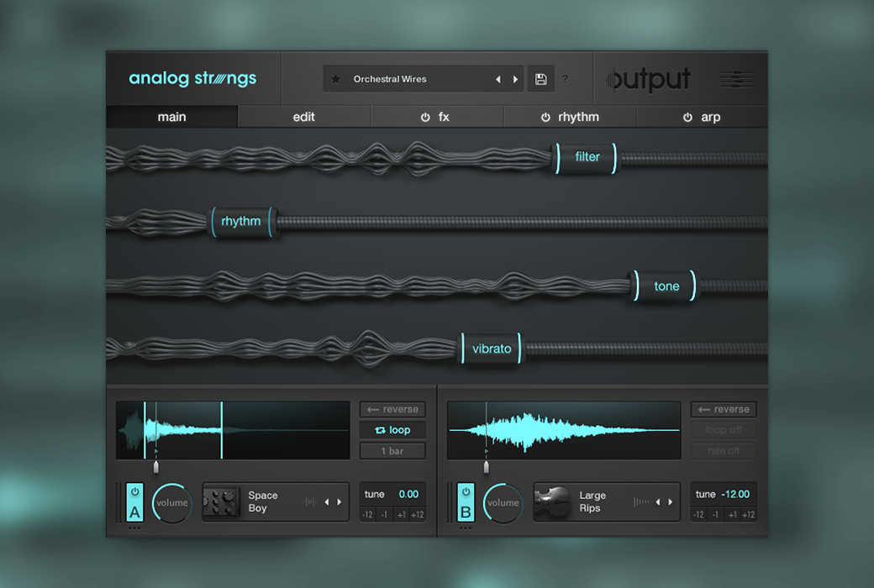Image resolution: width=874 pixels, height=588 pixels.
Task: Click the Space Boy synth thumbnail
Action: point(221,502)
